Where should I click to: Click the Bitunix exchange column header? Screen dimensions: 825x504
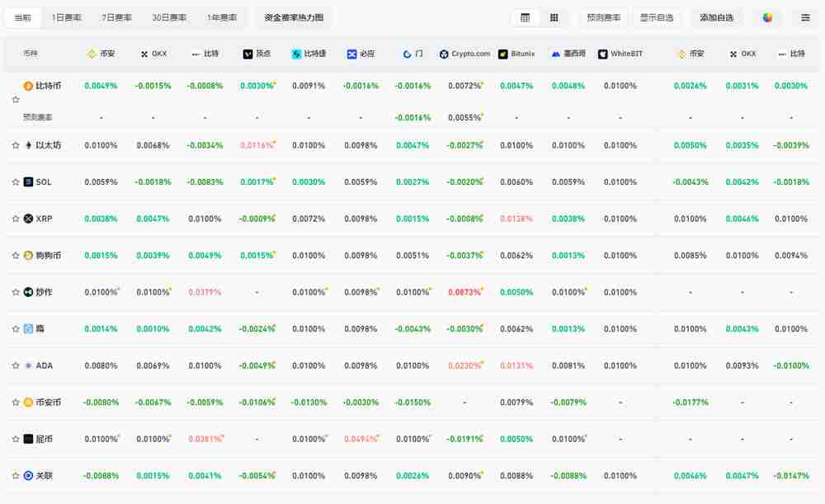[516, 54]
